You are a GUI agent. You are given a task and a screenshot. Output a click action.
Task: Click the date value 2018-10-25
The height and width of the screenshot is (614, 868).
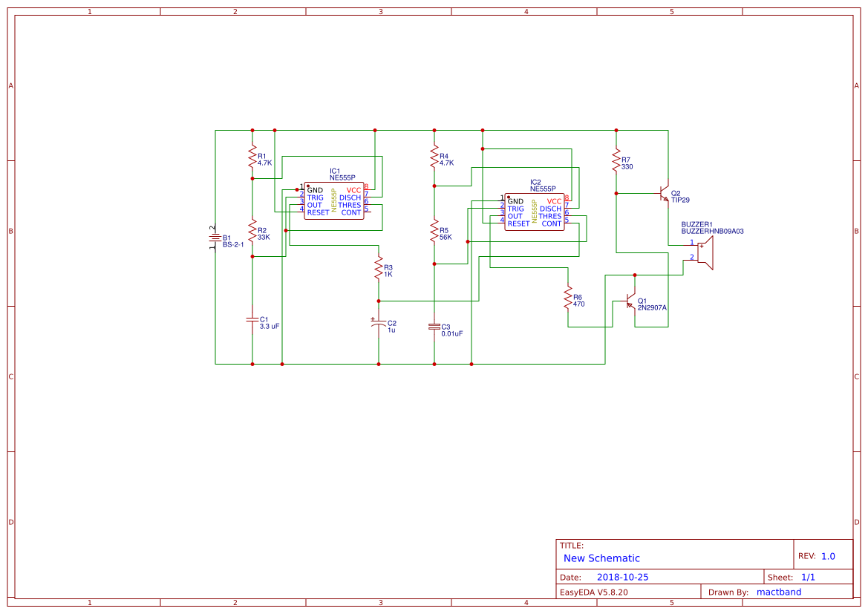point(622,577)
